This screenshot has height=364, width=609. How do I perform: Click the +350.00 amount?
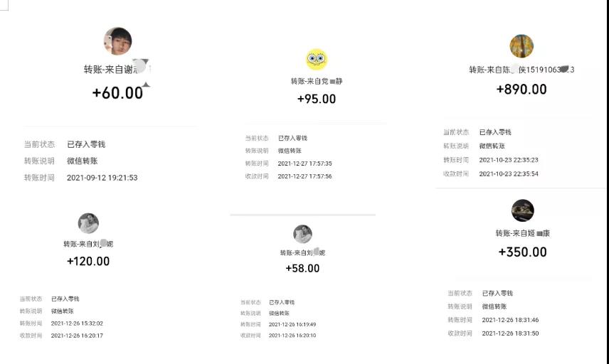[523, 252]
